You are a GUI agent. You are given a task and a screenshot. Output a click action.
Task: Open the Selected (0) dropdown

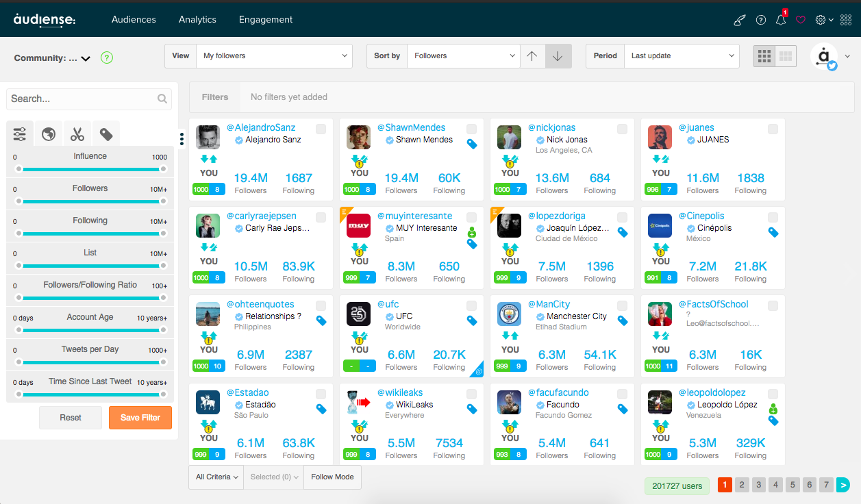pos(274,477)
